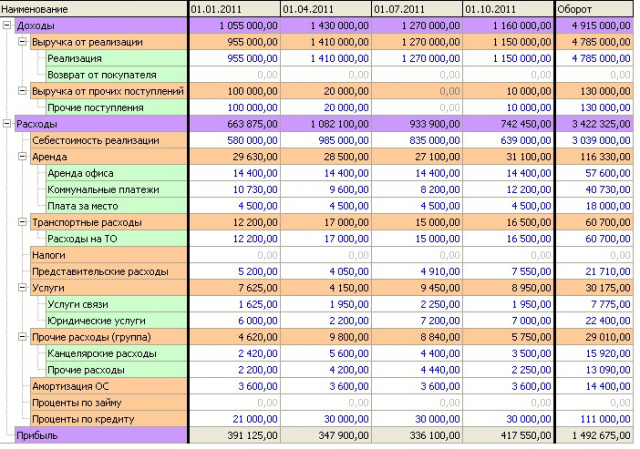Select the 01.01.2011 column header
640x449 pixels.
(235, 9)
